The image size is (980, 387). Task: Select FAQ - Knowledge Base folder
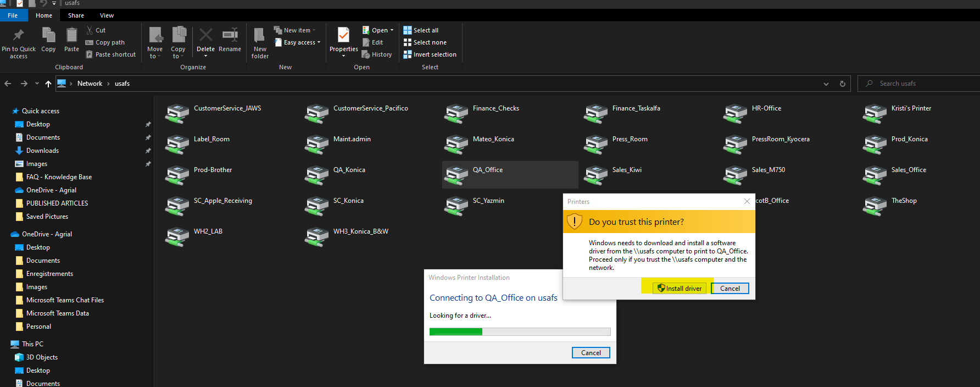[x=59, y=177]
